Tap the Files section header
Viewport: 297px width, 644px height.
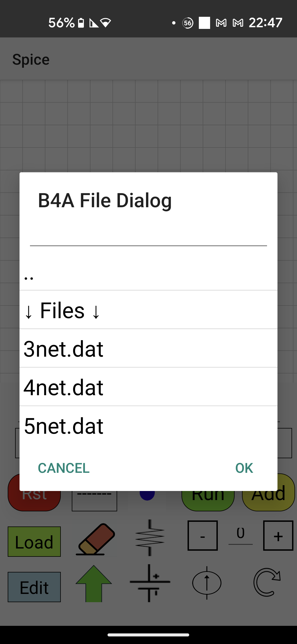(x=148, y=310)
